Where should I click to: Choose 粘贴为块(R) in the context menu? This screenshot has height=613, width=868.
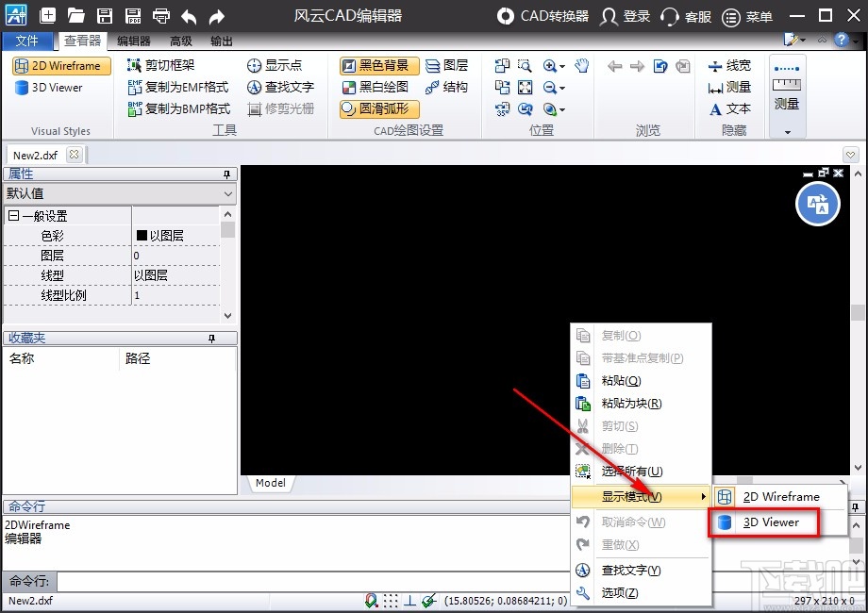tap(641, 404)
